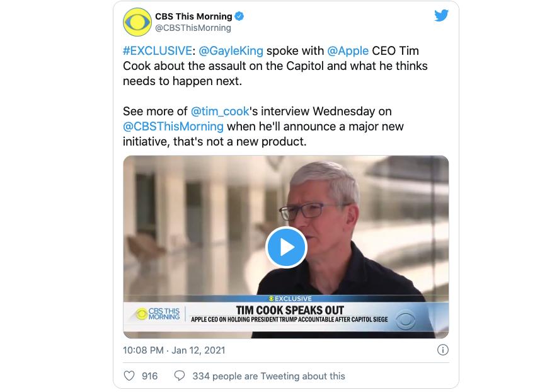The image size is (552, 392).
Task: Click the blue verified badge
Action: click(240, 16)
